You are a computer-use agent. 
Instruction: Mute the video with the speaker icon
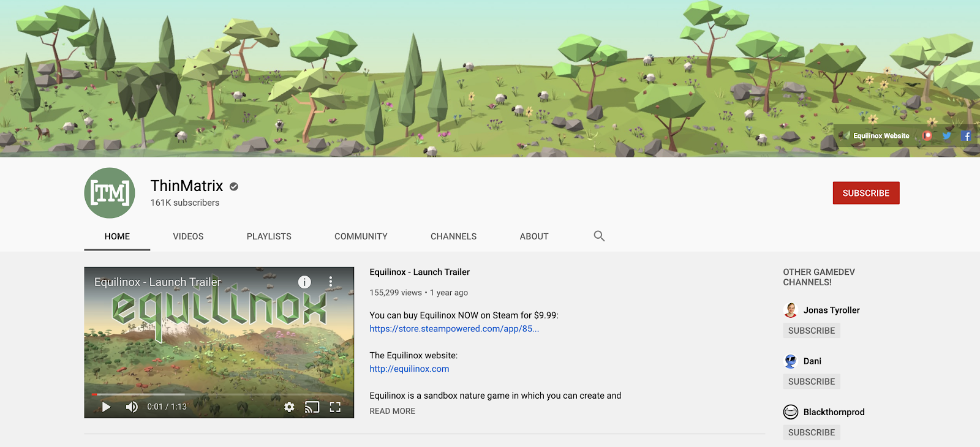[132, 407]
